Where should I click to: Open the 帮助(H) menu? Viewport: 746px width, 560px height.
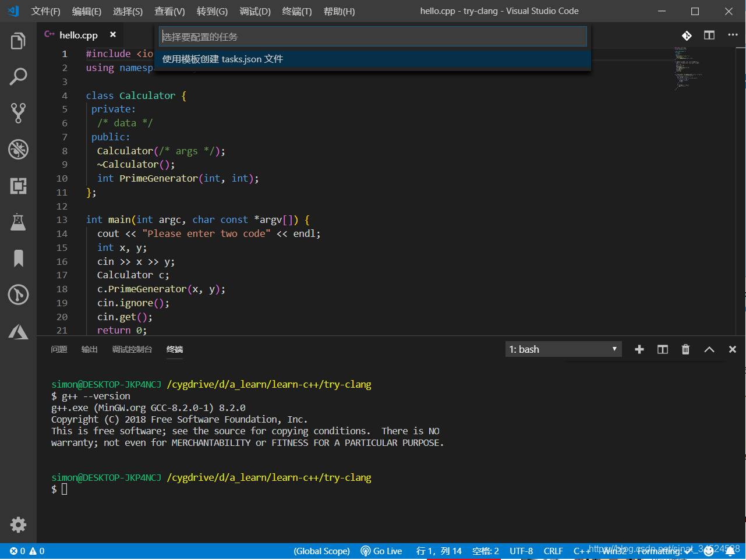[339, 11]
